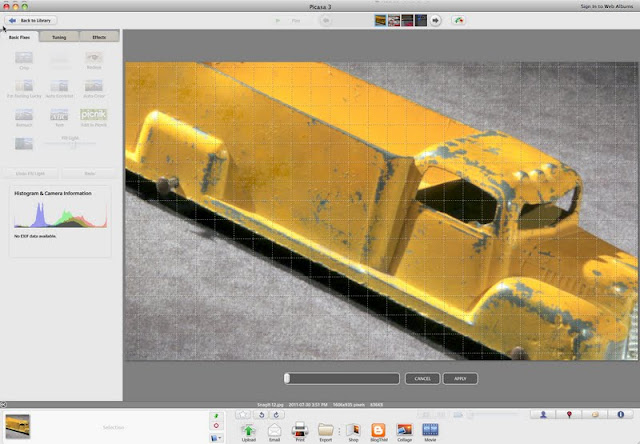
Task: Click Cancel below the photo
Action: click(x=422, y=379)
